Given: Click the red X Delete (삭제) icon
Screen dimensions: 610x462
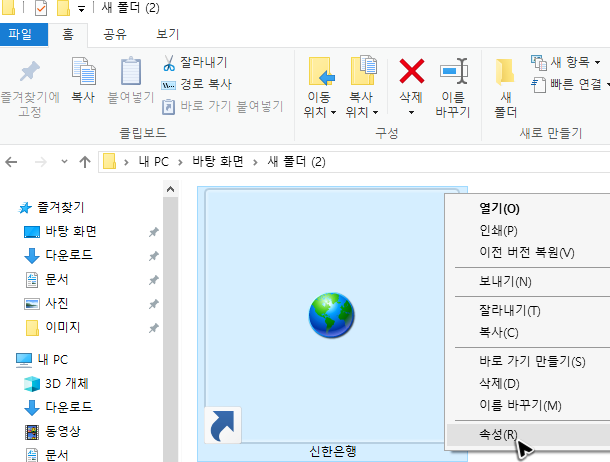Looking at the screenshot, I should [412, 72].
